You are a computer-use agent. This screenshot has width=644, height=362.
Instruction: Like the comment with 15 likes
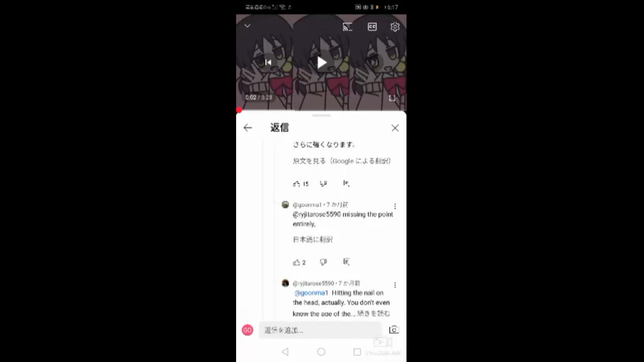point(297,184)
